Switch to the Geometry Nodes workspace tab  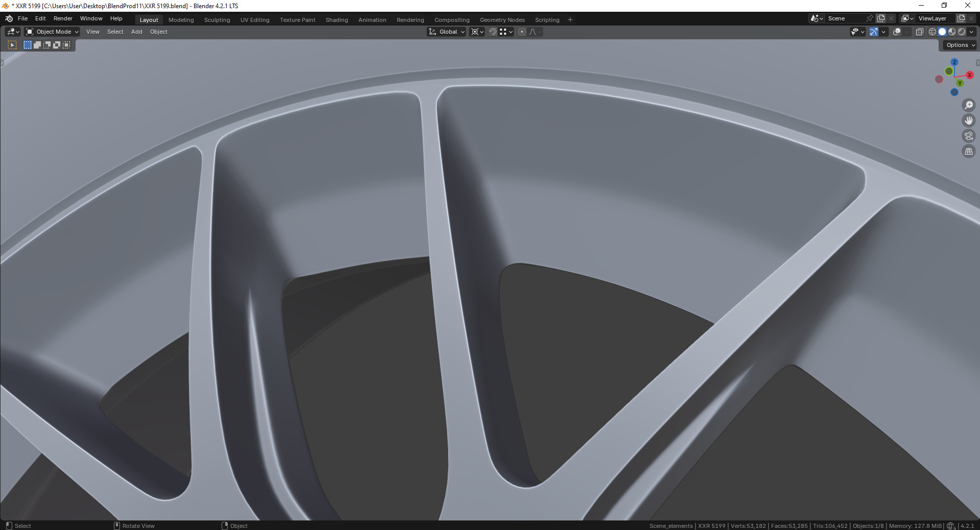502,20
